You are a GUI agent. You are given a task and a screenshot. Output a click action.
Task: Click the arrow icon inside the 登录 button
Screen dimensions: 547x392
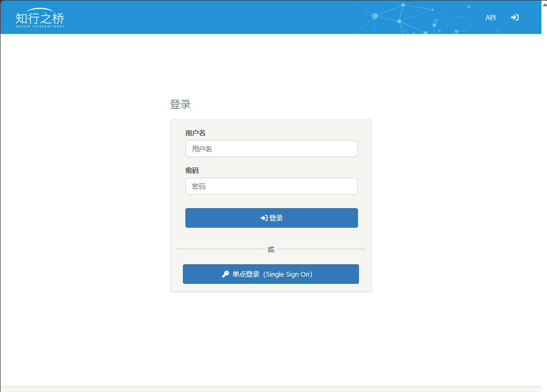(264, 217)
